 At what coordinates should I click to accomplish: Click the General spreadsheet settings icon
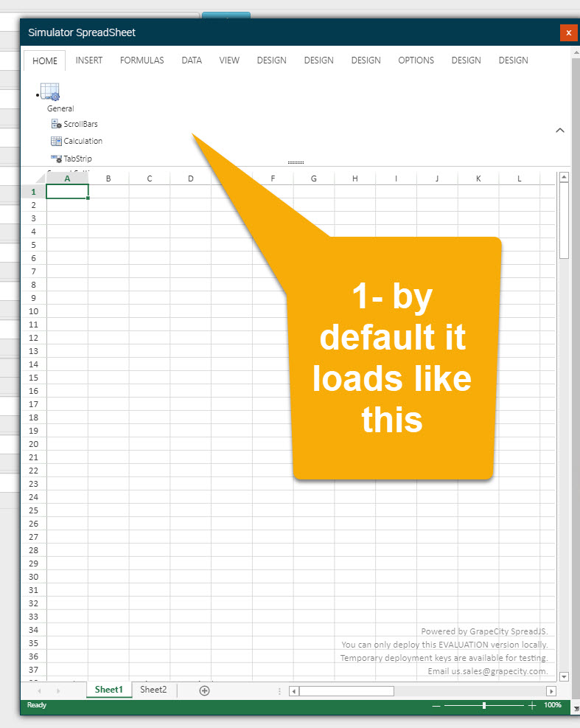coord(50,92)
